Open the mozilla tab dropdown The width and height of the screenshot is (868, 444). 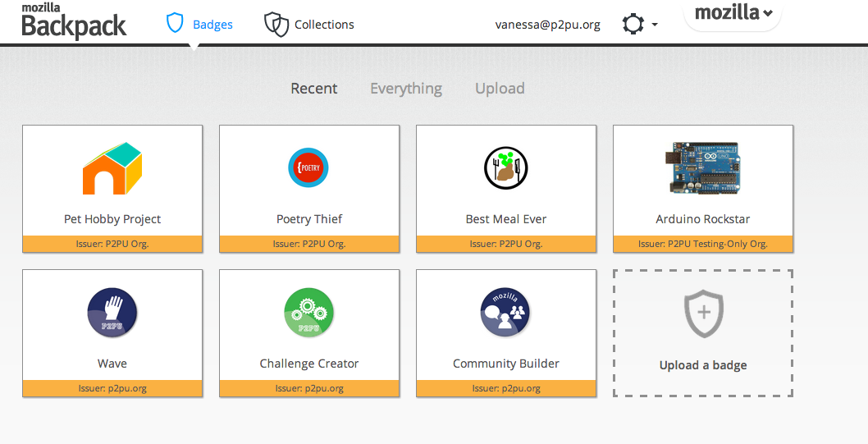[733, 13]
